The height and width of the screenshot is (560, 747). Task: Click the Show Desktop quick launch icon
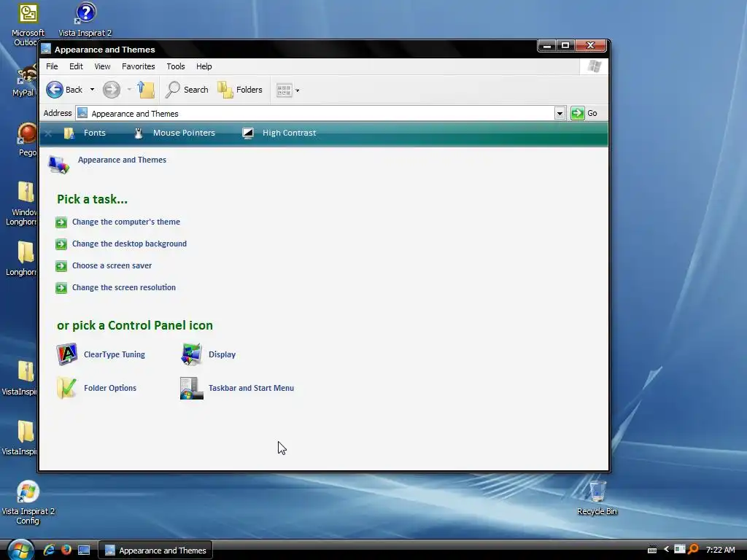click(x=84, y=551)
